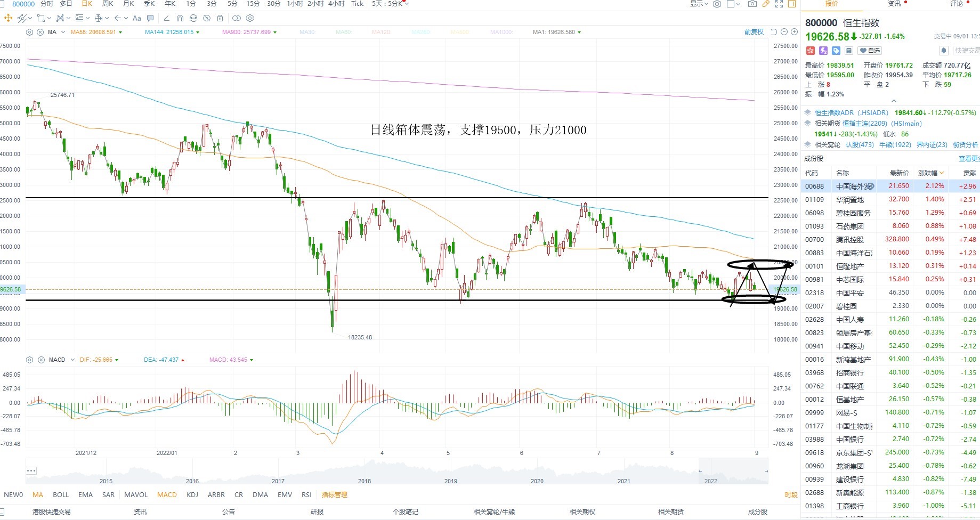Screen dimensions: 980x520
Task: Click the overlapping circles compare icon
Action: (237, 18)
